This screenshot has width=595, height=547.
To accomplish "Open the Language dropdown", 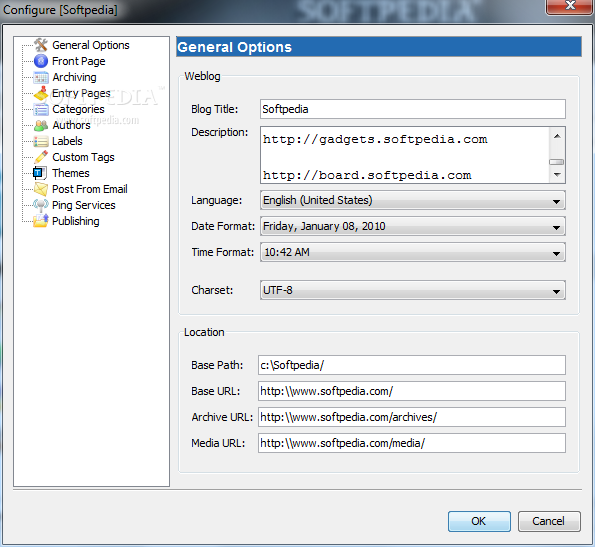I will (413, 200).
